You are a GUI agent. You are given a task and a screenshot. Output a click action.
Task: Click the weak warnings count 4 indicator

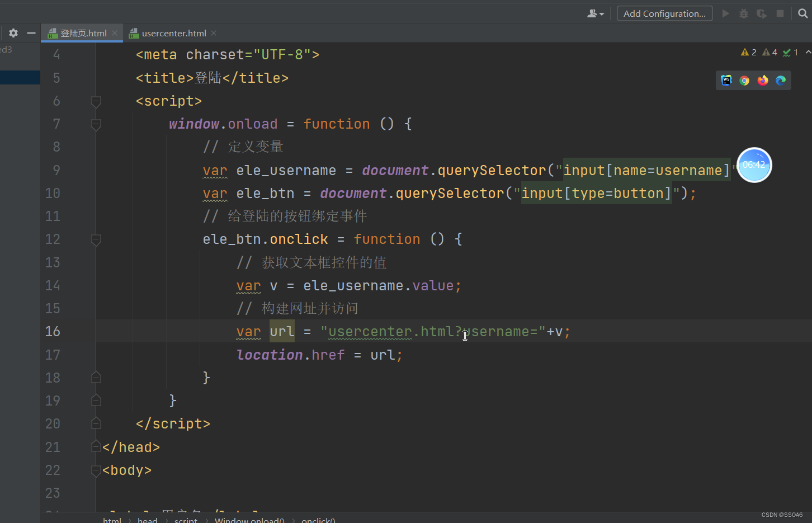pyautogui.click(x=770, y=52)
